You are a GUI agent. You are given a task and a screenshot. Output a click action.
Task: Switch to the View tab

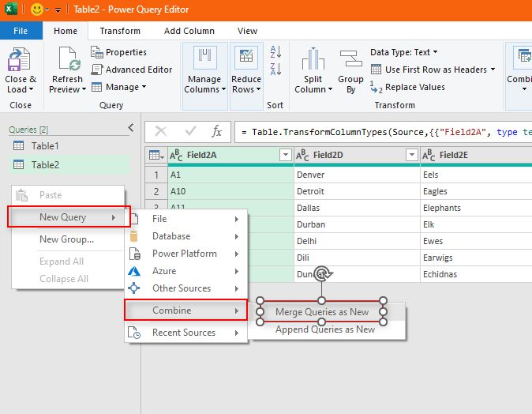coord(247,31)
